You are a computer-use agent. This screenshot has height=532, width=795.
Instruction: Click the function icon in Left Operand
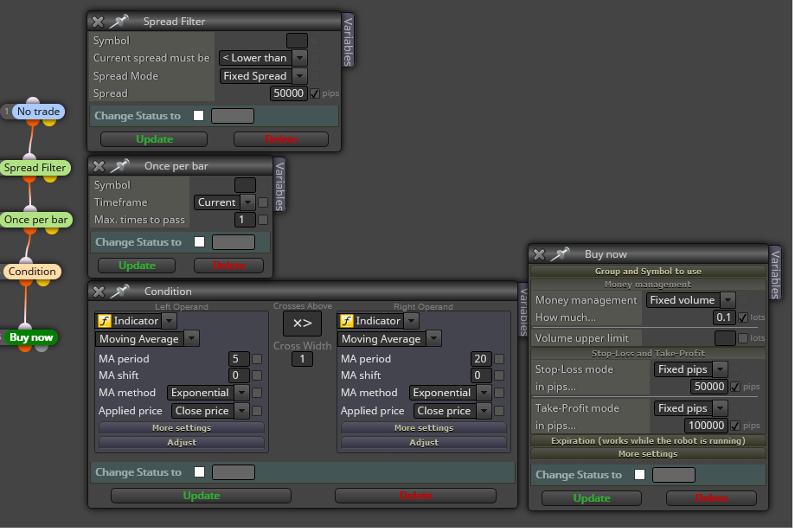point(105,321)
